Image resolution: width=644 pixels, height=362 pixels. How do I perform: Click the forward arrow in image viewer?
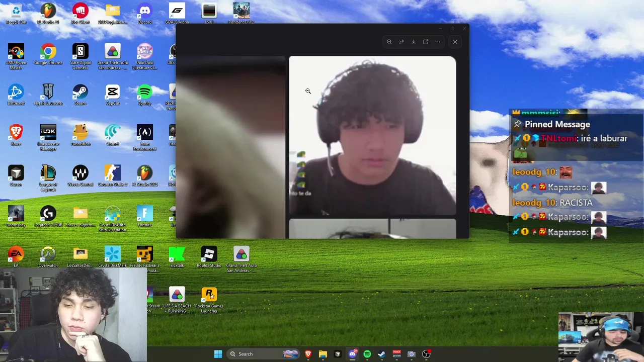[x=401, y=42]
